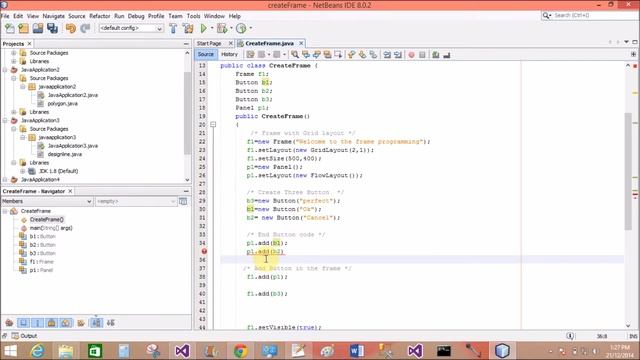
Task: Click the Last Edit icon in editor toolbar
Action: coord(250,55)
